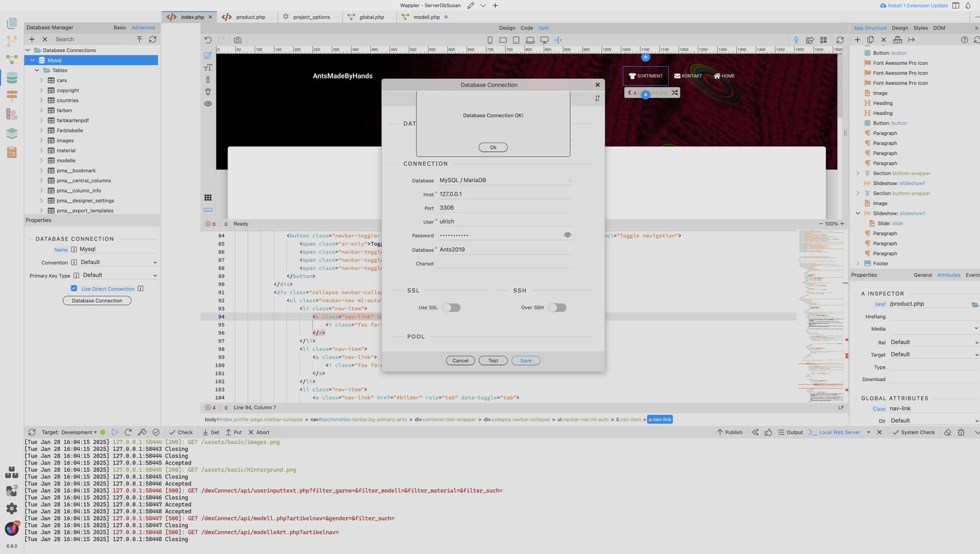Image resolution: width=980 pixels, height=554 pixels.
Task: Click the Save button in dialog
Action: 526,360
